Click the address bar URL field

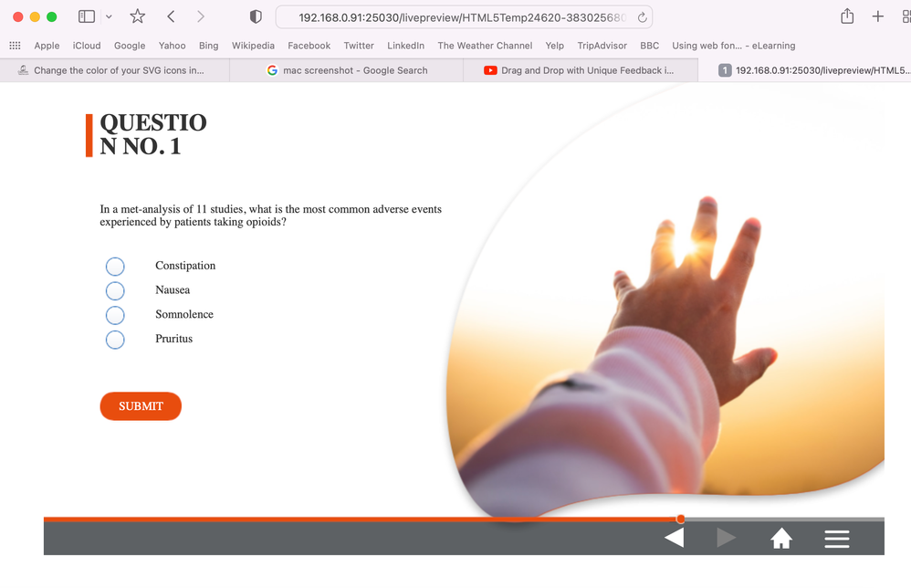tap(456, 16)
